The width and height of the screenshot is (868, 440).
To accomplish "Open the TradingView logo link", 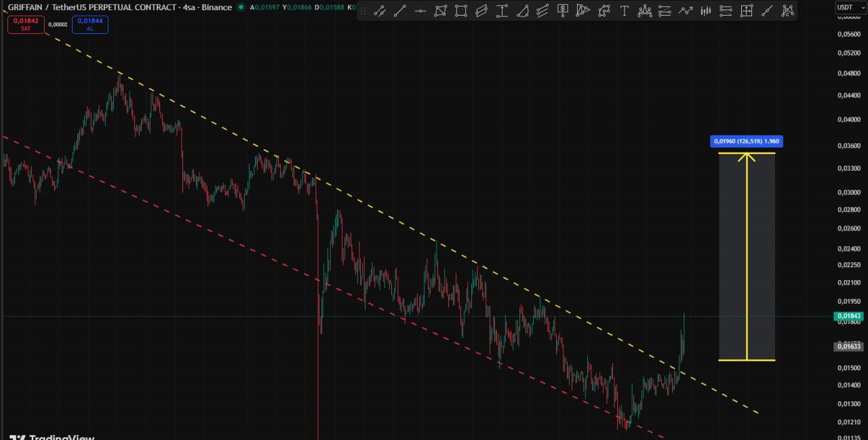I will (52, 436).
